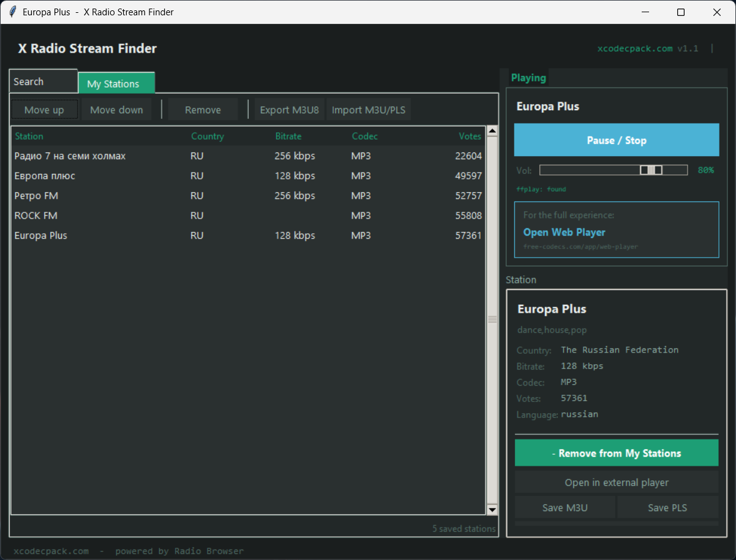The width and height of the screenshot is (736, 560).
Task: Select the Europa Plus row in station list
Action: 248,236
